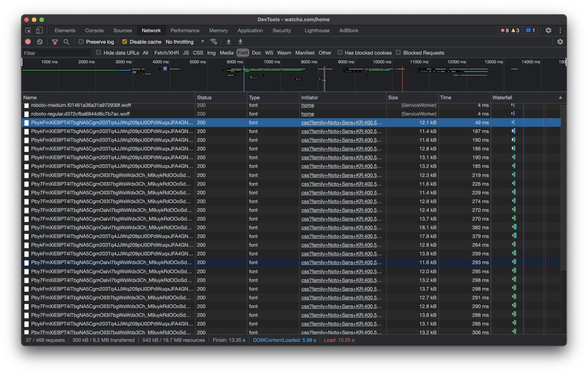
Task: Open home initiator link for roboto-regular
Action: click(307, 114)
